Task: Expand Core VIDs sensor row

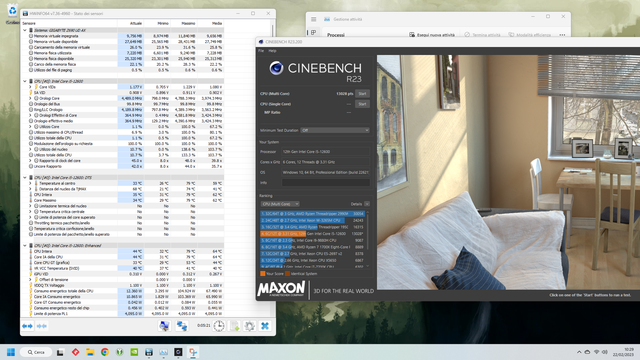Action: (x=30, y=87)
